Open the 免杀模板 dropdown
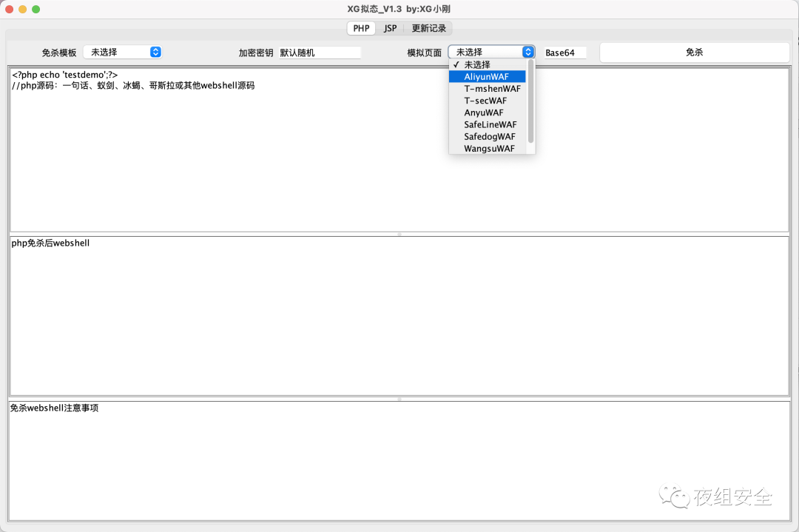 pyautogui.click(x=123, y=52)
